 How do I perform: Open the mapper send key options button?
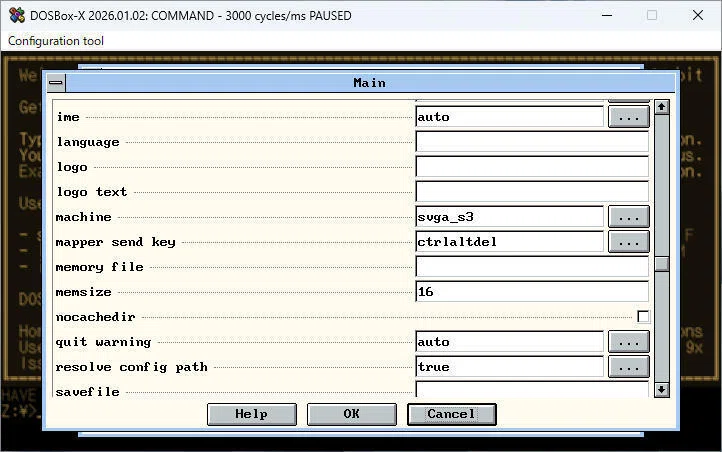tap(629, 242)
